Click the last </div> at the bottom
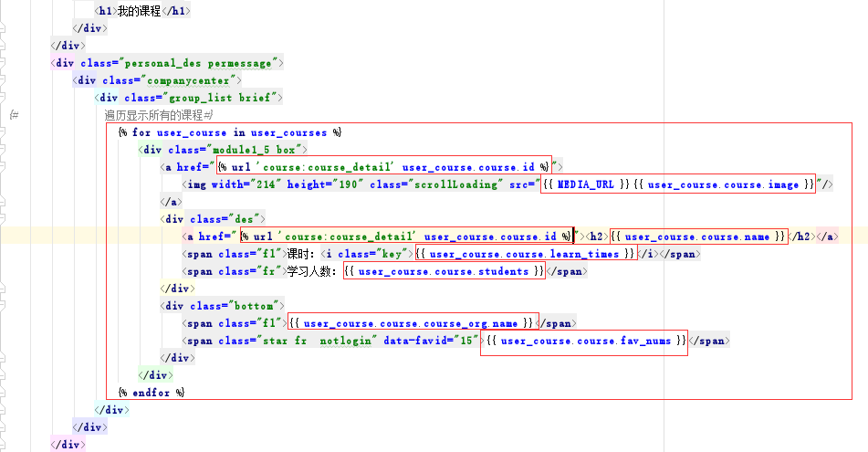 pyautogui.click(x=68, y=445)
